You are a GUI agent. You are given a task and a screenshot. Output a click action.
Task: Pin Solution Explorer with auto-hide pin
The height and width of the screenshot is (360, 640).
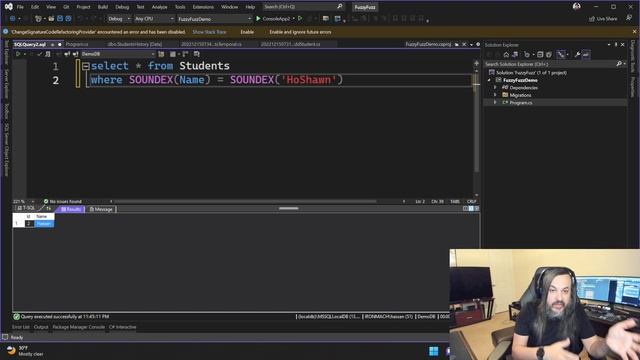tap(616, 44)
